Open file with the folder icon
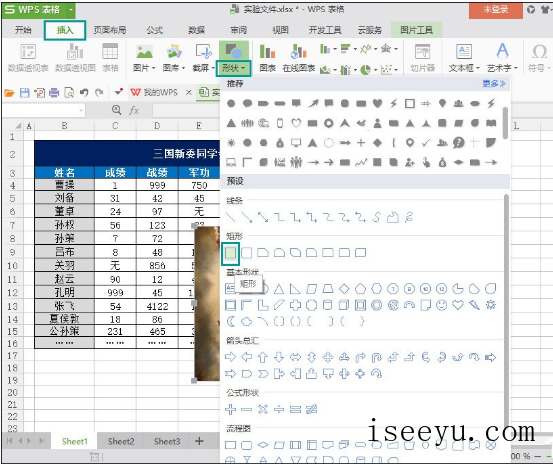553x464 pixels. 9,93
